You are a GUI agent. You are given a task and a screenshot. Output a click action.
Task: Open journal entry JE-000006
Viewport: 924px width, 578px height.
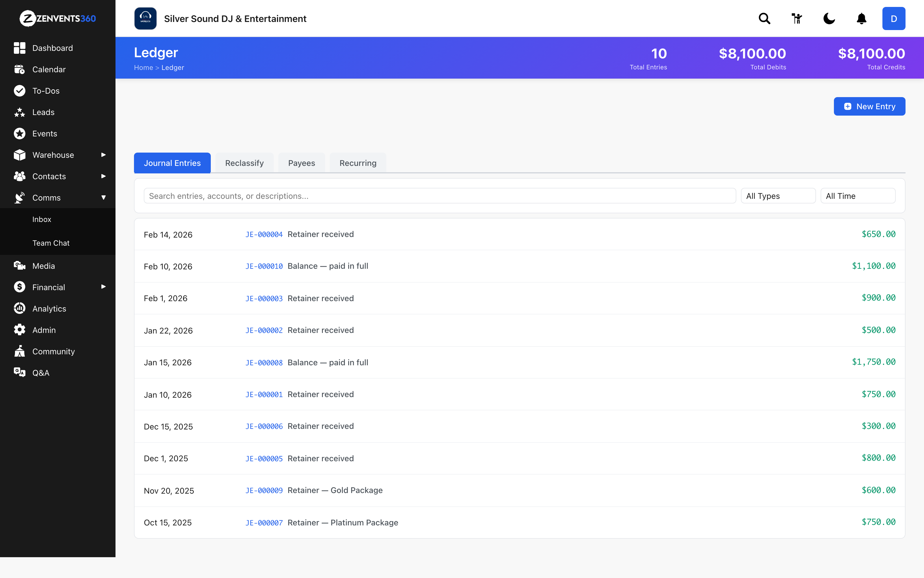[264, 426]
